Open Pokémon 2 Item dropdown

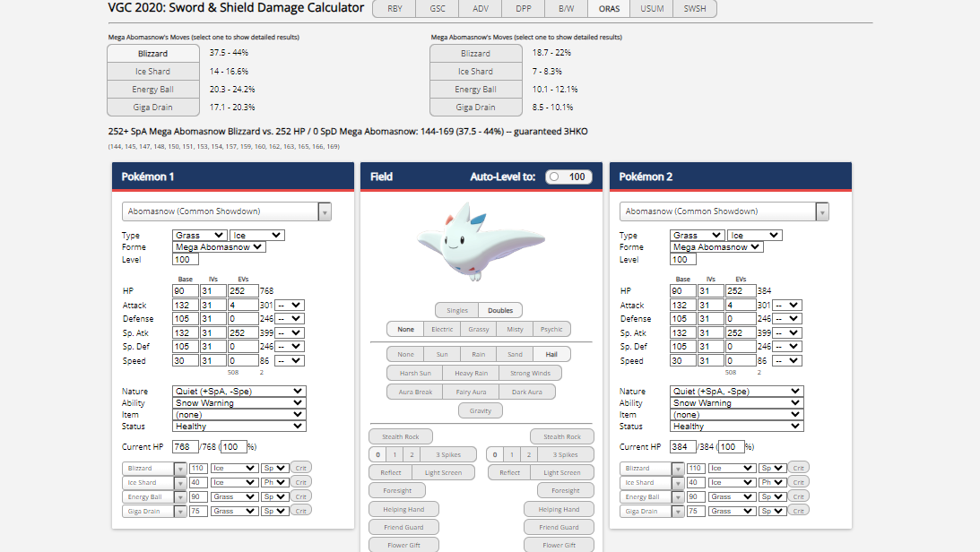pos(736,415)
